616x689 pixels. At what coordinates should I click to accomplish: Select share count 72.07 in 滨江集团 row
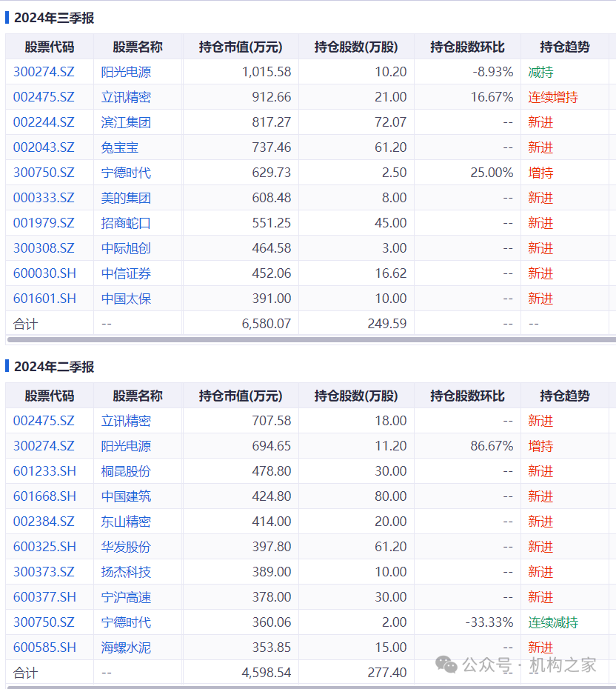391,122
